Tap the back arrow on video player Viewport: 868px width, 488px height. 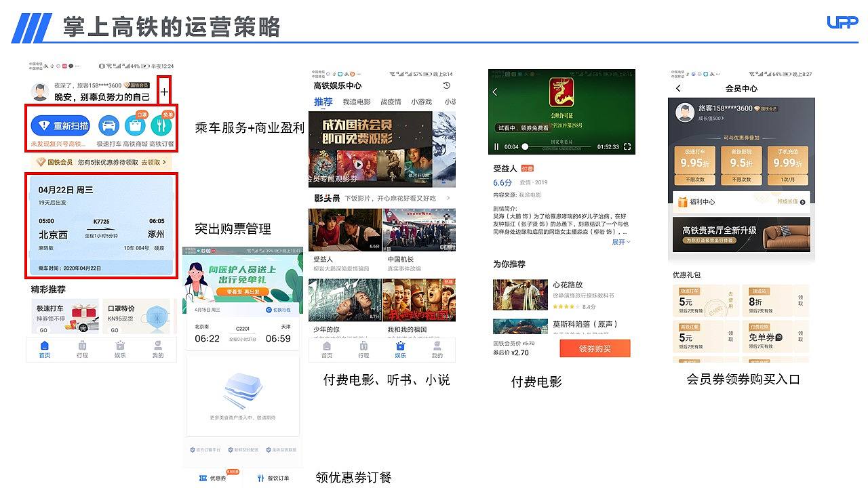[x=495, y=92]
